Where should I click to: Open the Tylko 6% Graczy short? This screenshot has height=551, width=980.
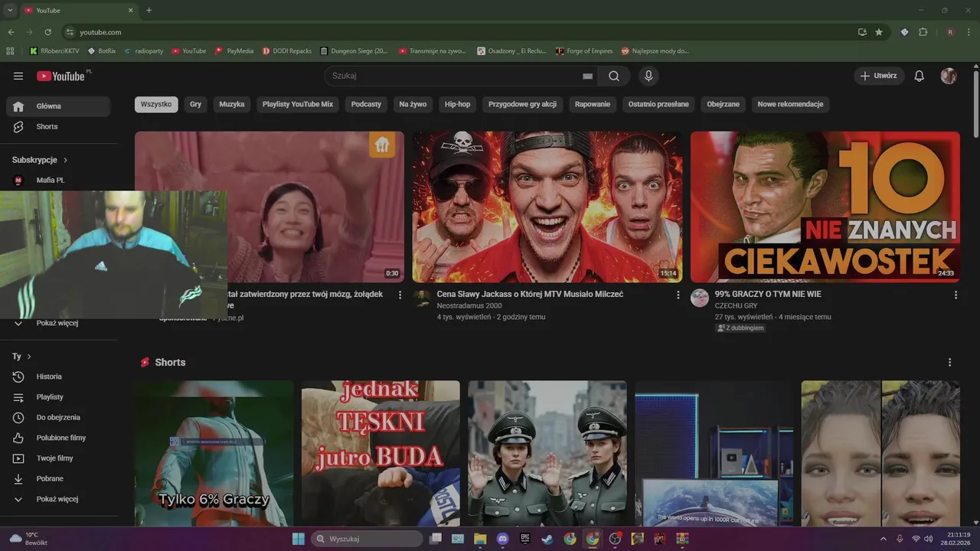pos(214,454)
